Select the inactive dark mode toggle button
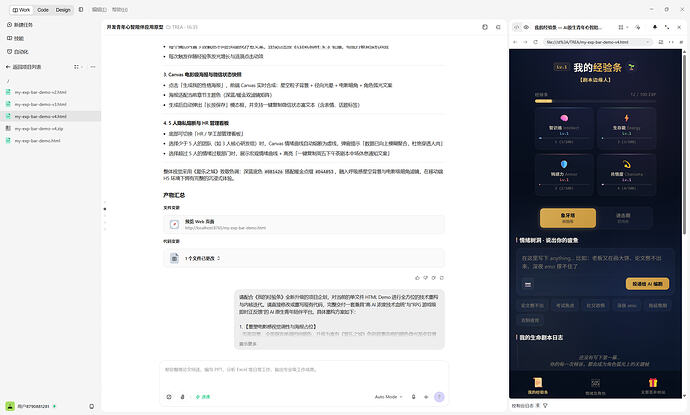Screen dimensions: 690x415 coord(623,218)
